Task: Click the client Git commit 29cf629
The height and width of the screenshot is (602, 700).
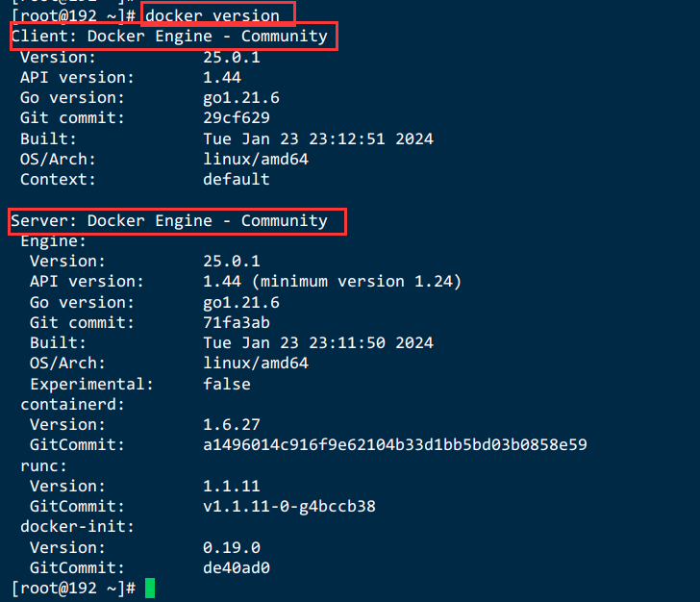Action: coord(237,118)
